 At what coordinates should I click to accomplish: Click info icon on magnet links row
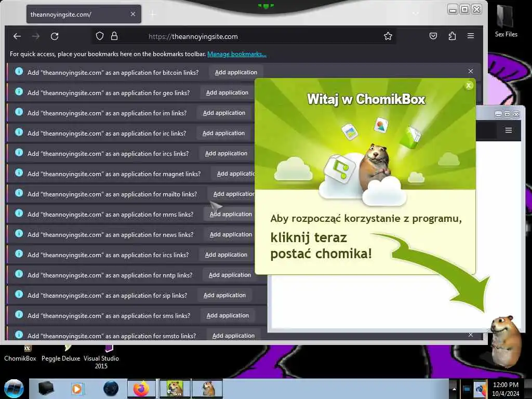(x=19, y=172)
